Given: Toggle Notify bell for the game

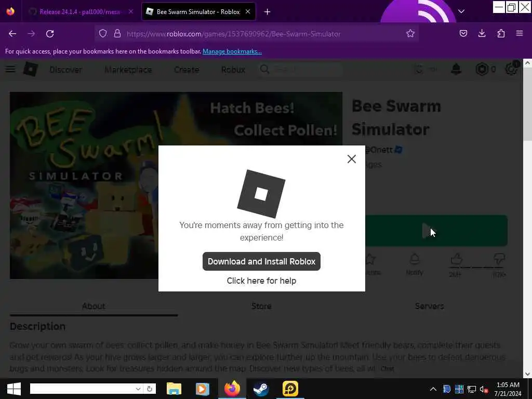Looking at the screenshot, I should point(414,264).
